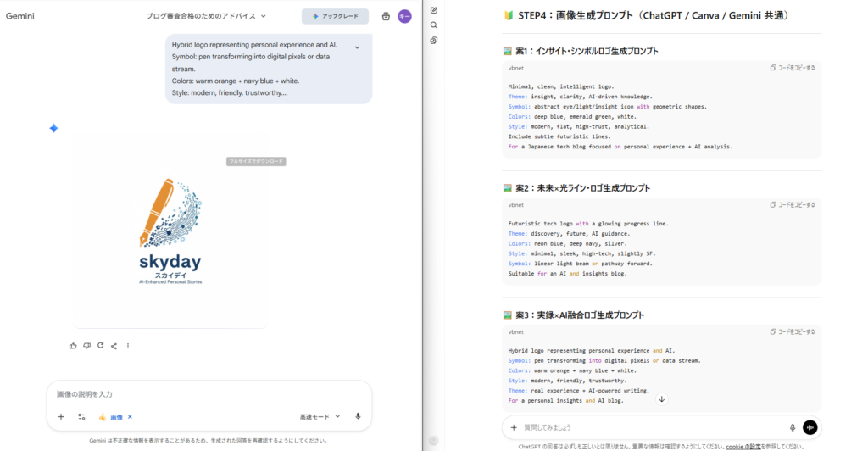868x451 pixels.
Task: Start a new chat in the ChatGPT sidebar
Action: coord(434,10)
